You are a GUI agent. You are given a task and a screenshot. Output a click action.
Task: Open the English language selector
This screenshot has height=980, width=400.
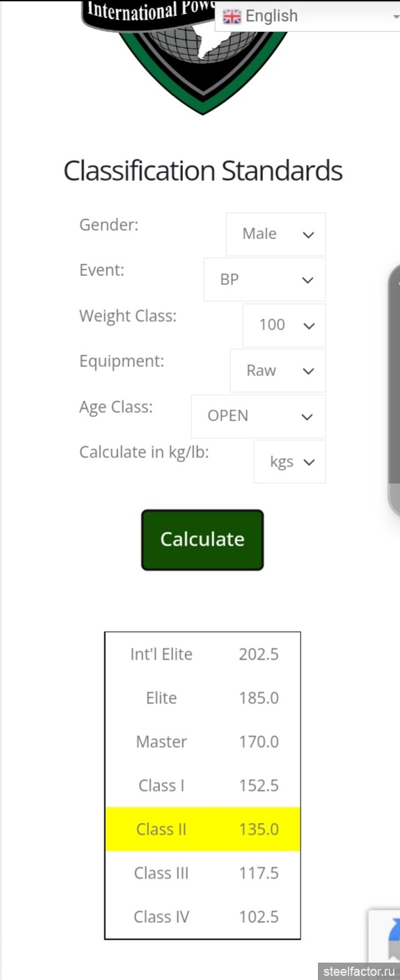tap(307, 16)
